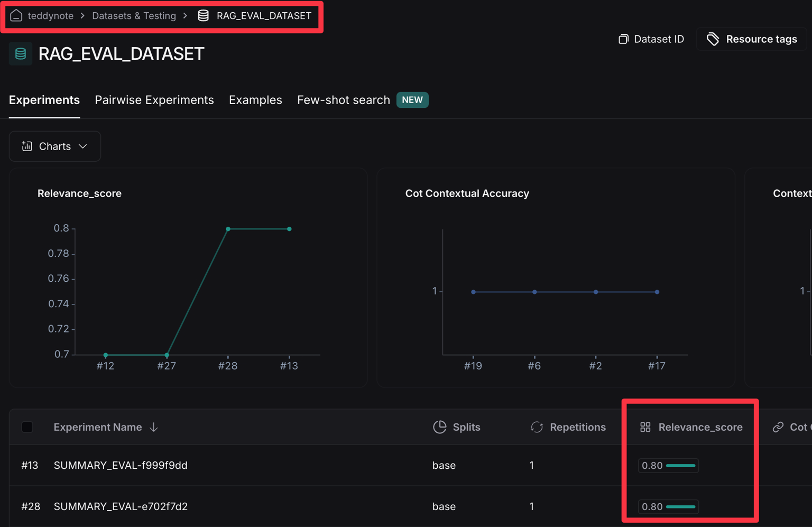
Task: Sort by Experiment Name arrow
Action: pyautogui.click(x=154, y=427)
